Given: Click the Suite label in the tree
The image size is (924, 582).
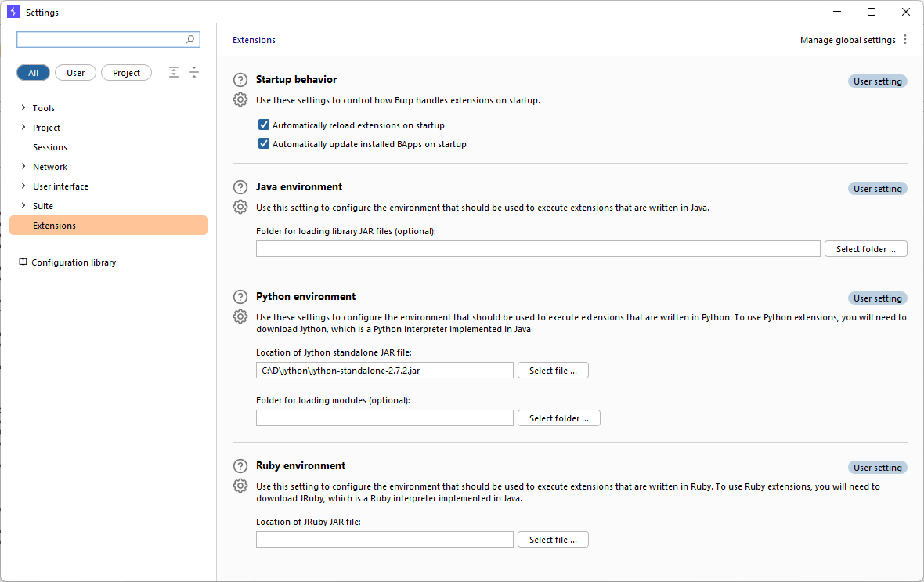Looking at the screenshot, I should tap(43, 206).
